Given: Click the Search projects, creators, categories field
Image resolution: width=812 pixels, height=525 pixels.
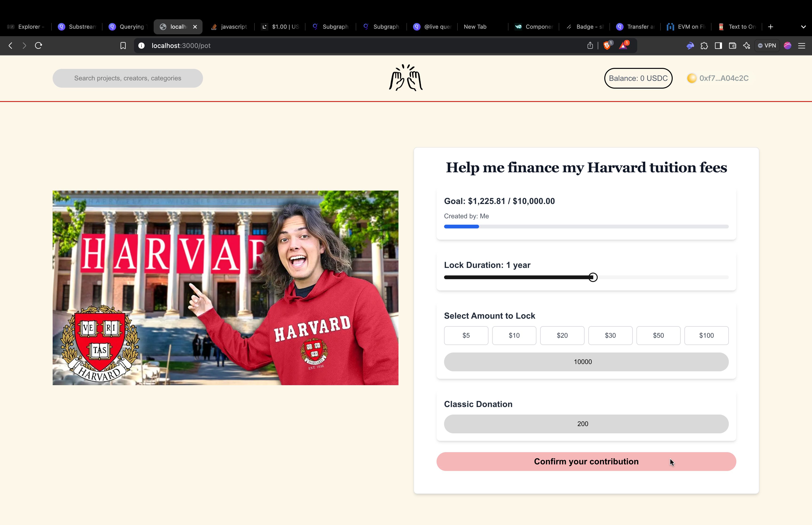Looking at the screenshot, I should [x=128, y=78].
